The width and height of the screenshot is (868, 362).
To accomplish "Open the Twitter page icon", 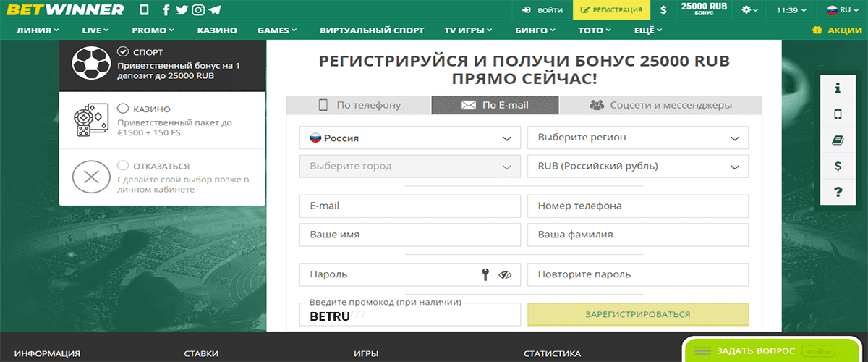I will coord(182,10).
